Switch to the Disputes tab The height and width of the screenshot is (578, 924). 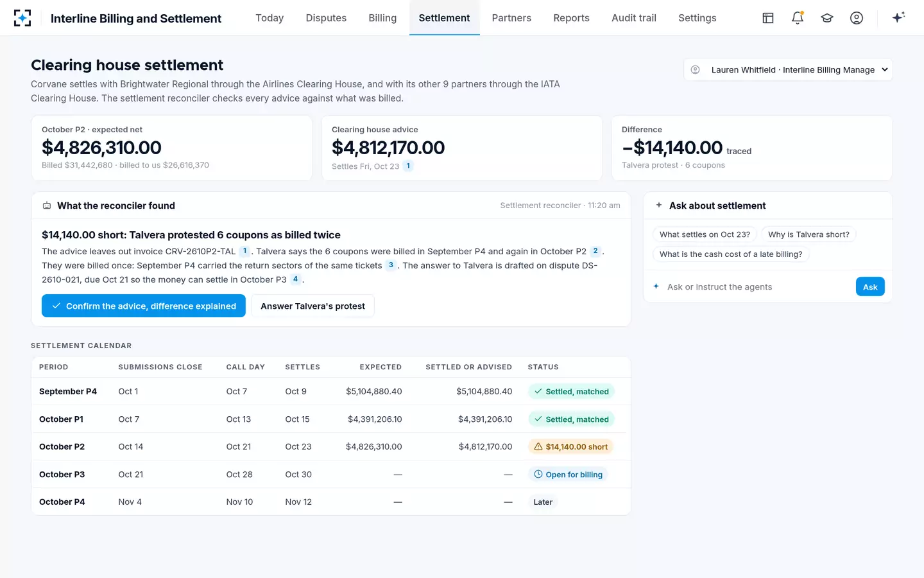point(326,18)
